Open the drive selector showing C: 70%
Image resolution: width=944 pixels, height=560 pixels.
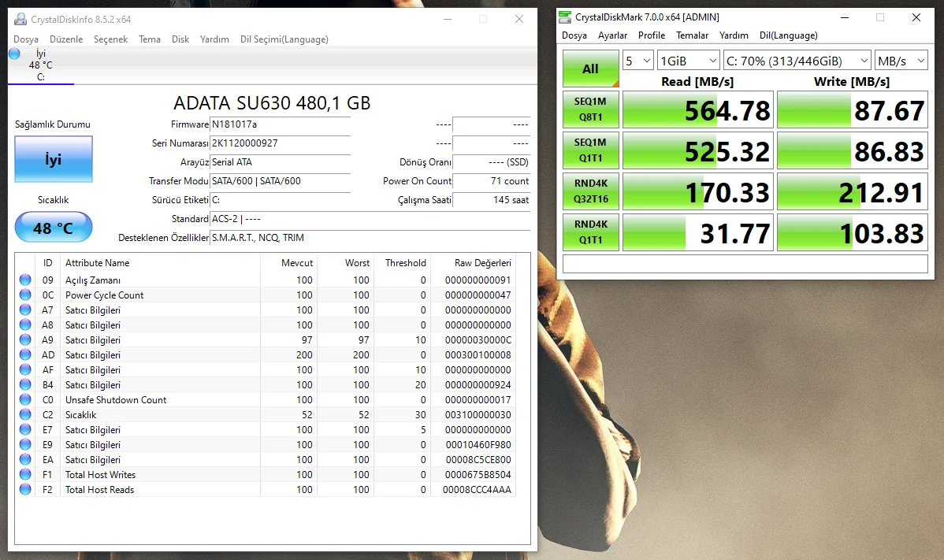click(797, 61)
